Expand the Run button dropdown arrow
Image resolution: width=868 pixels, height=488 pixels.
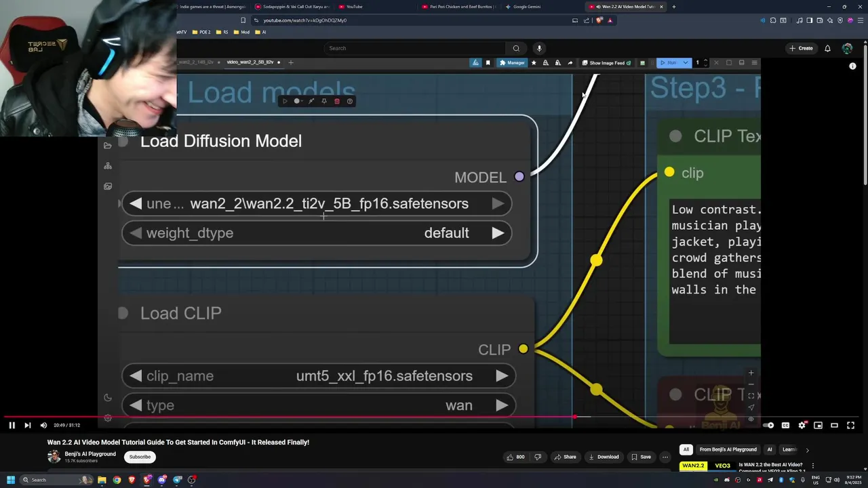click(686, 63)
